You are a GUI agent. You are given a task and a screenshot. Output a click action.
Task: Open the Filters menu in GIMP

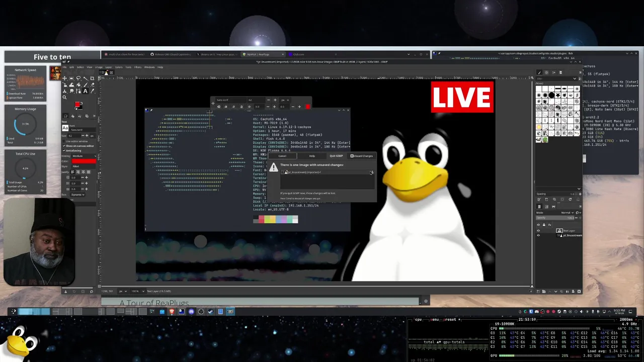coord(138,67)
